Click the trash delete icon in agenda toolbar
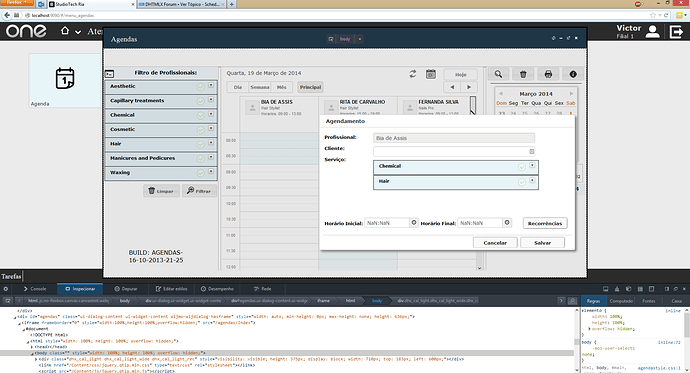Image resolution: width=690 pixels, height=373 pixels. pos(523,74)
